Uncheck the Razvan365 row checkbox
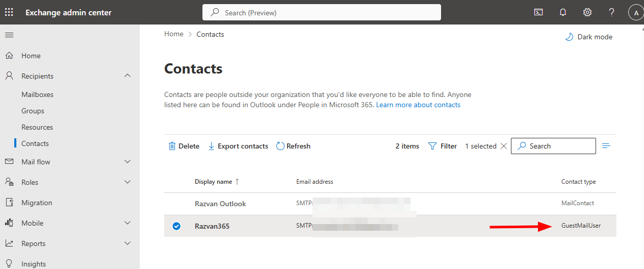Screen dimensions: 644x269 pos(176,226)
